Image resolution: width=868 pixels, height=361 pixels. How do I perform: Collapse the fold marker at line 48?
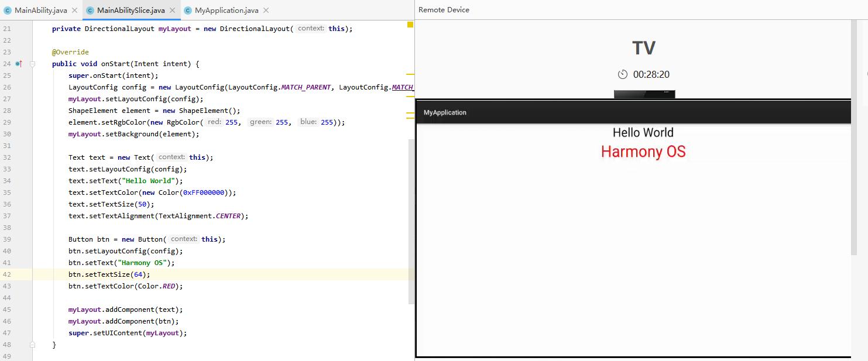pyautogui.click(x=33, y=345)
